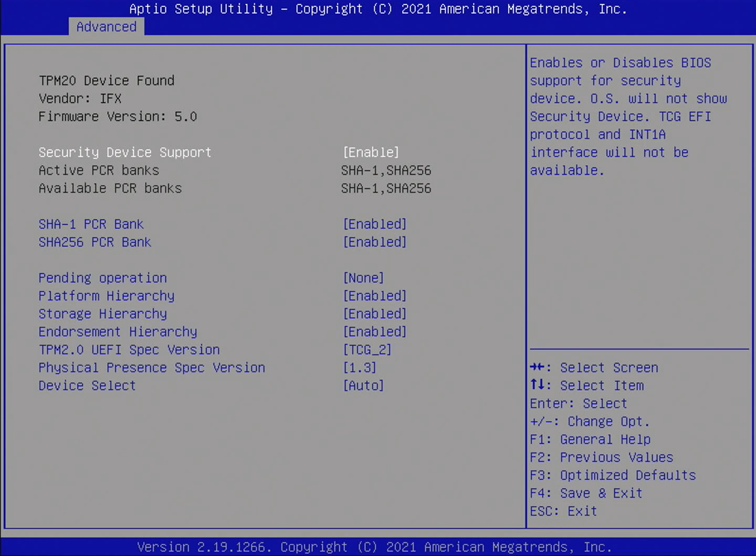This screenshot has width=756, height=556.
Task: Click the up-down arrows Select Item icon
Action: [537, 385]
